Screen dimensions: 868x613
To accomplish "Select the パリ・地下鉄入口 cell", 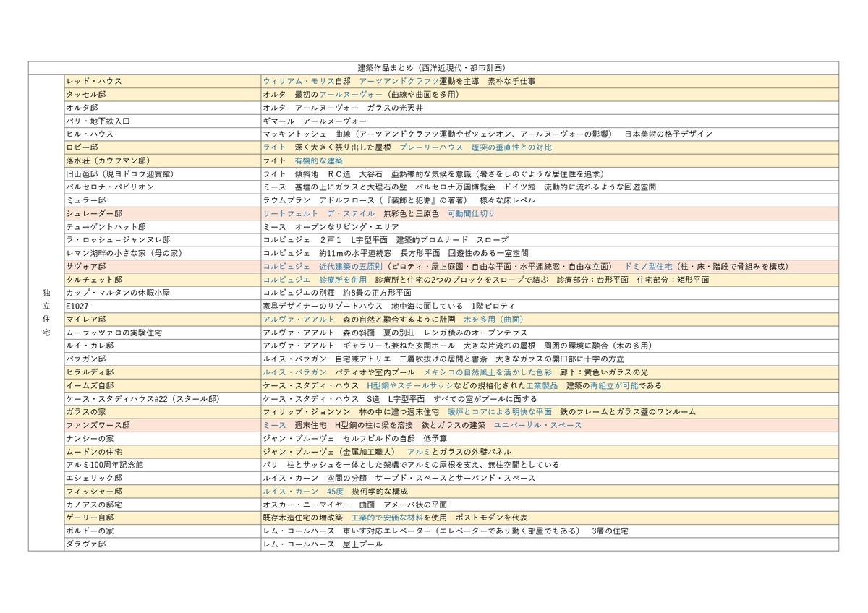I will click(x=162, y=121).
